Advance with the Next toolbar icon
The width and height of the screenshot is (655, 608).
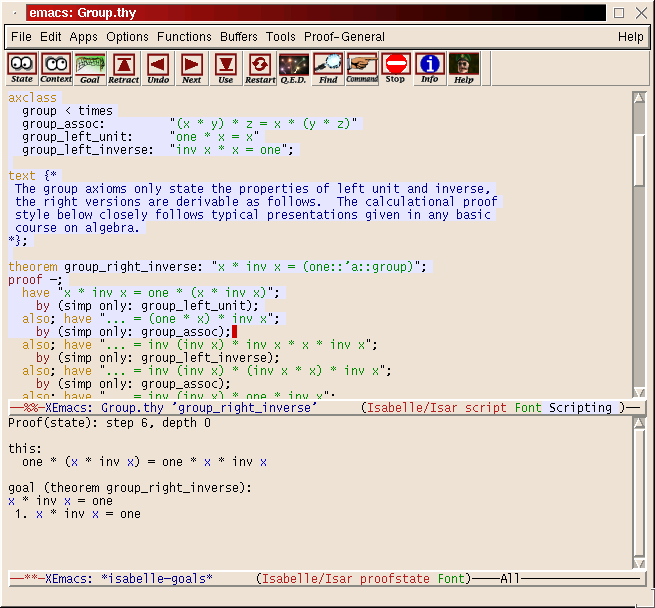click(x=191, y=68)
